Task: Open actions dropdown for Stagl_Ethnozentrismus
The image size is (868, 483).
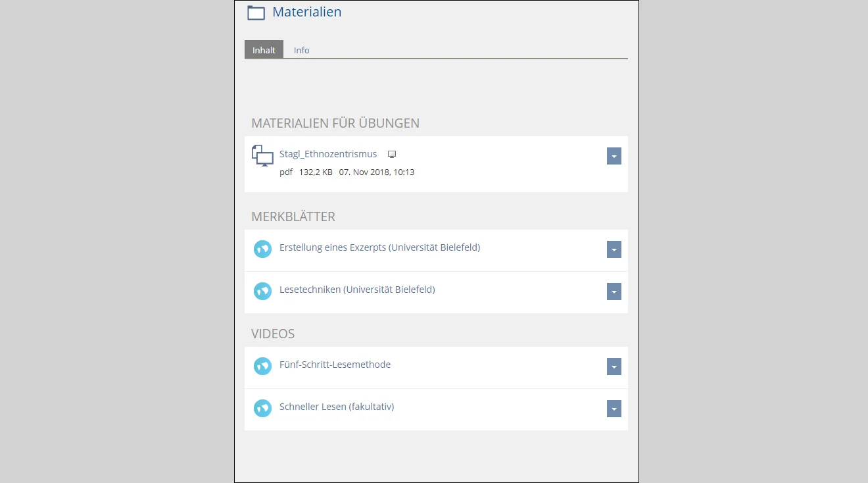Action: point(614,156)
